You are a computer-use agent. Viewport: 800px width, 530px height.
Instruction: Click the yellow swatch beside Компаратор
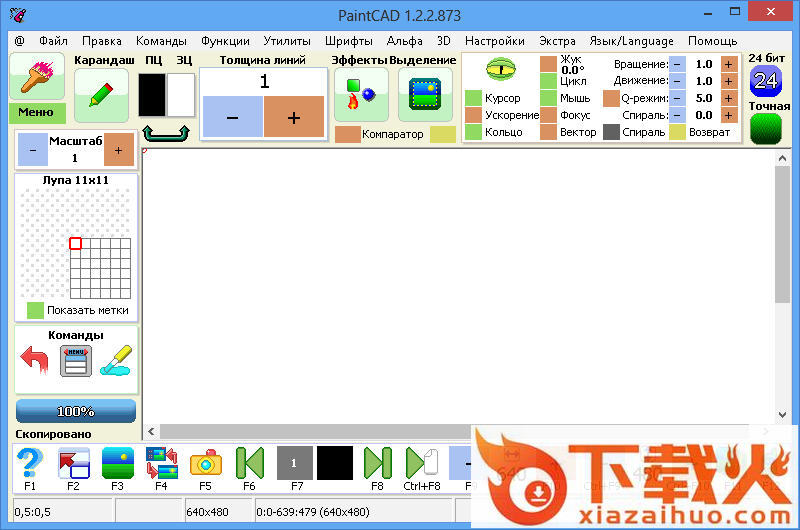443,134
